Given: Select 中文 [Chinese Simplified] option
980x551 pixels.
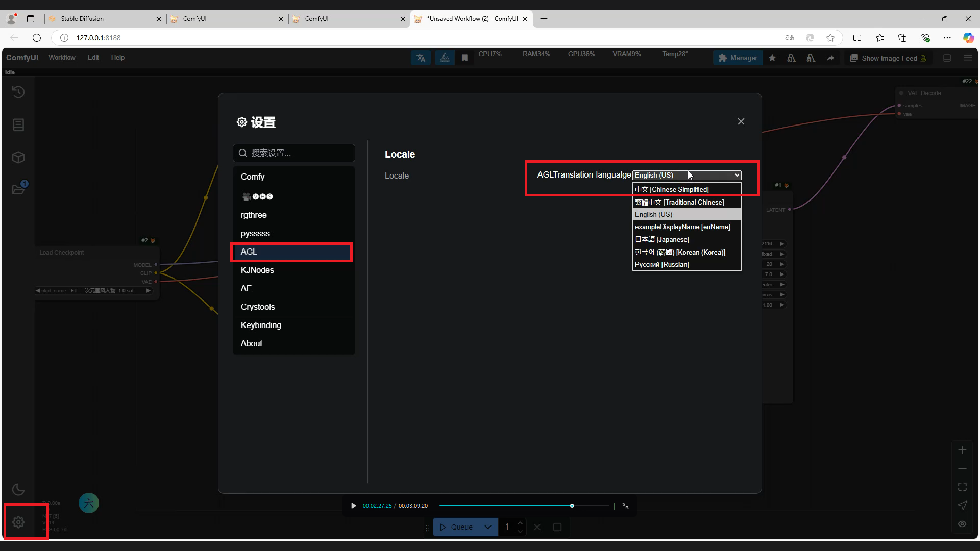Looking at the screenshot, I should [687, 190].
